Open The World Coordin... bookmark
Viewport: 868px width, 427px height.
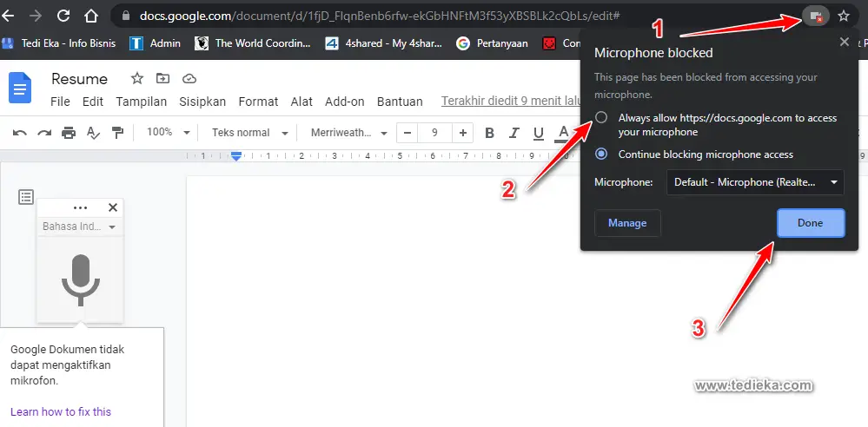pos(253,43)
